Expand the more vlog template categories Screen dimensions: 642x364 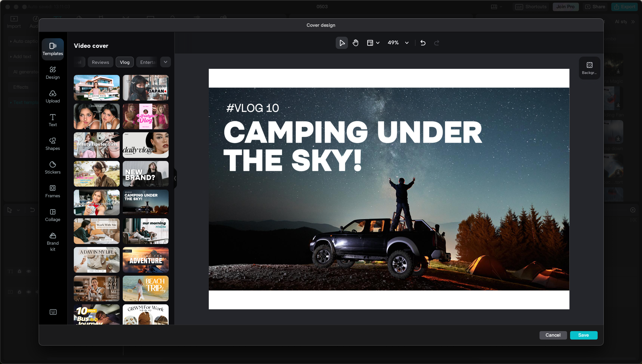click(166, 62)
